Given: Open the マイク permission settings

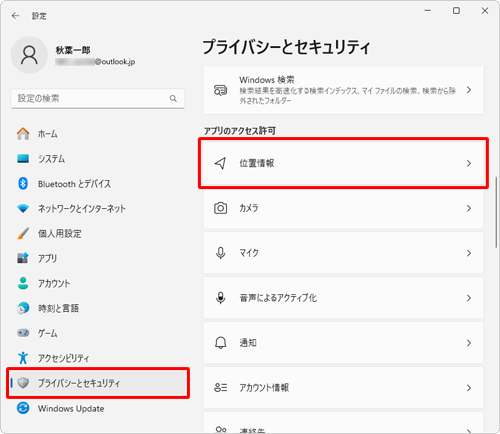Looking at the screenshot, I should tap(343, 253).
